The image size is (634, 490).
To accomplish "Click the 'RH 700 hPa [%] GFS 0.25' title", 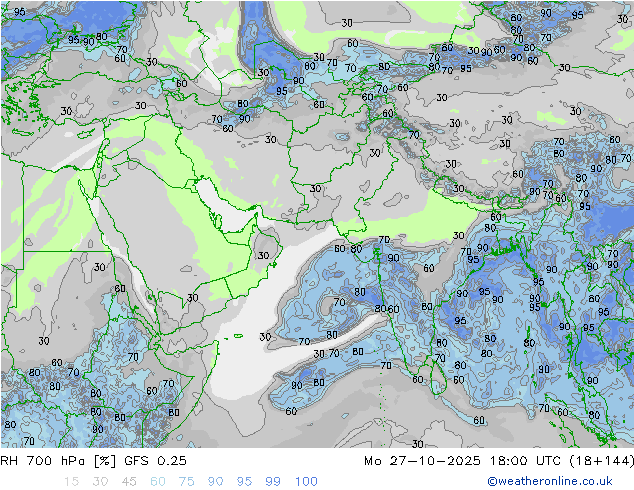I will (x=93, y=461).
